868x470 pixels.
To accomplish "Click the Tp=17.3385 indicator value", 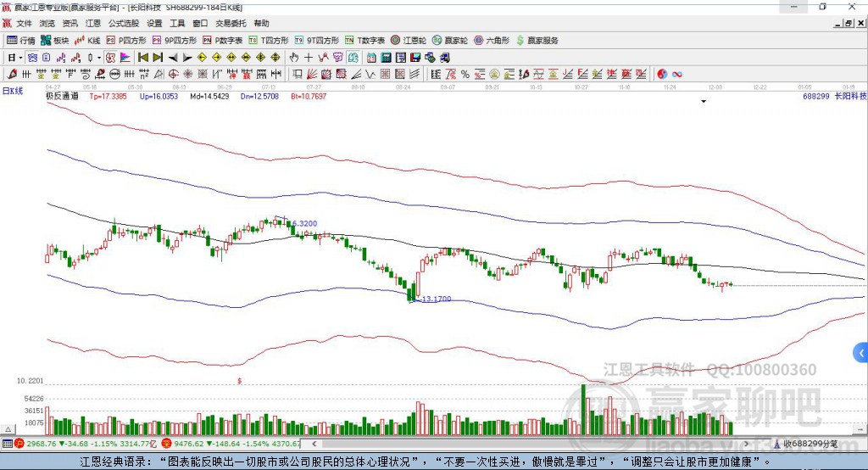I will tap(108, 96).
